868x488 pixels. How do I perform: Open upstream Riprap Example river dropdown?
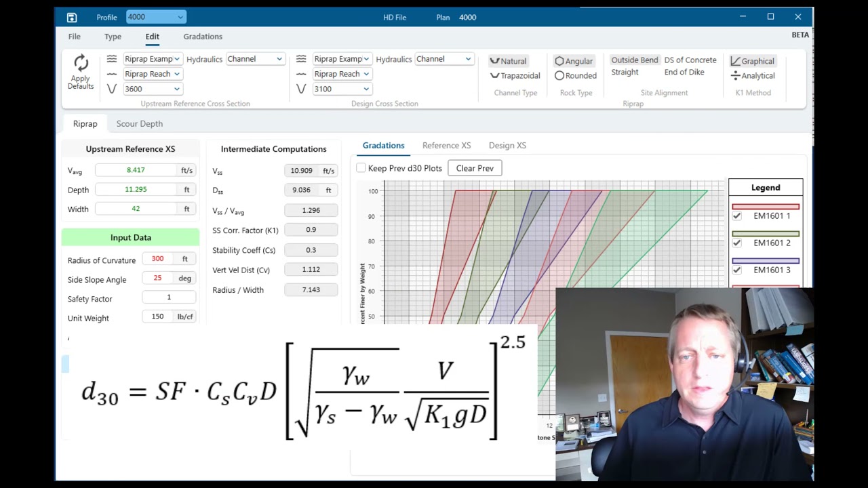coord(153,59)
